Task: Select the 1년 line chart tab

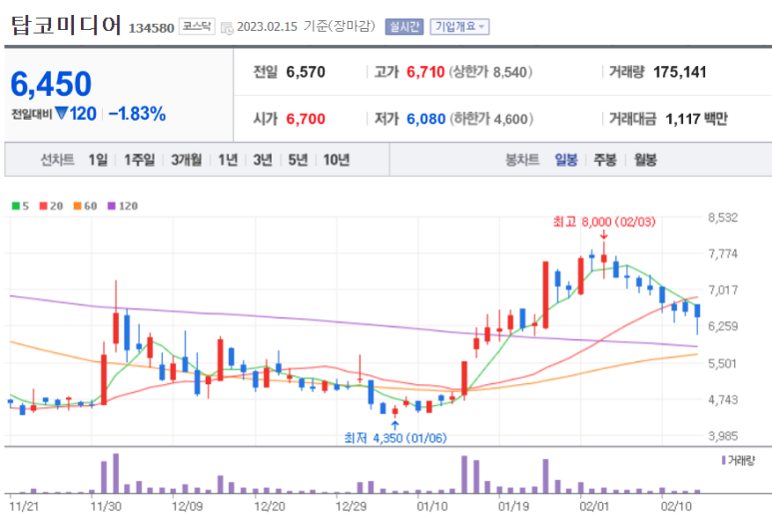Action: [x=228, y=160]
